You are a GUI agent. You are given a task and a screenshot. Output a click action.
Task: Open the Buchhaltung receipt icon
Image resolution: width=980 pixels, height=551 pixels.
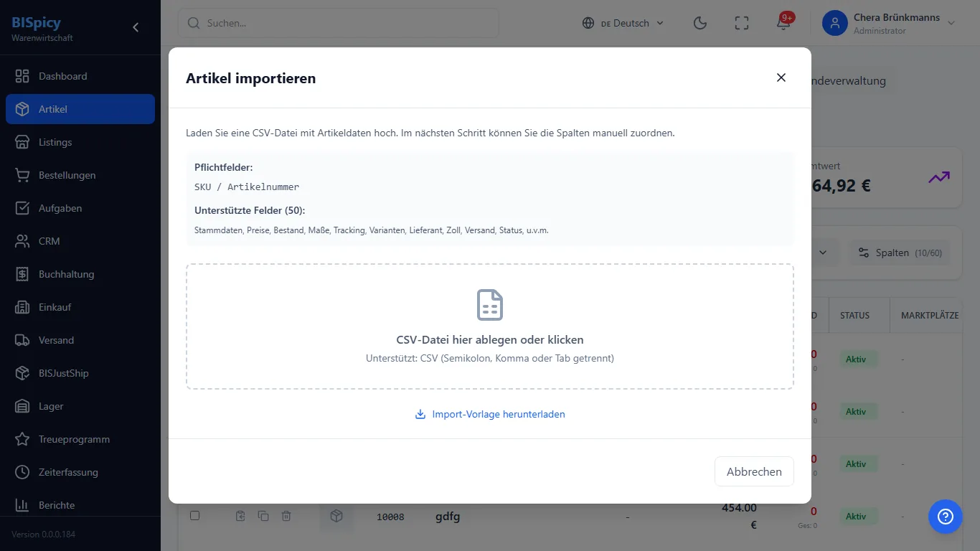(22, 274)
